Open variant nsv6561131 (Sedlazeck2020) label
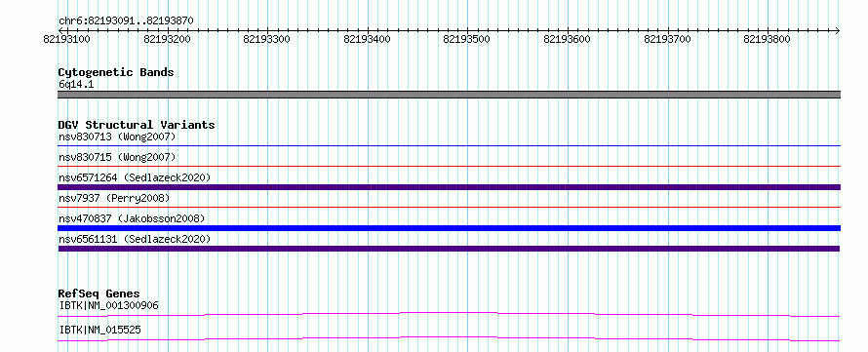The height and width of the screenshot is (352, 868). pyautogui.click(x=135, y=239)
